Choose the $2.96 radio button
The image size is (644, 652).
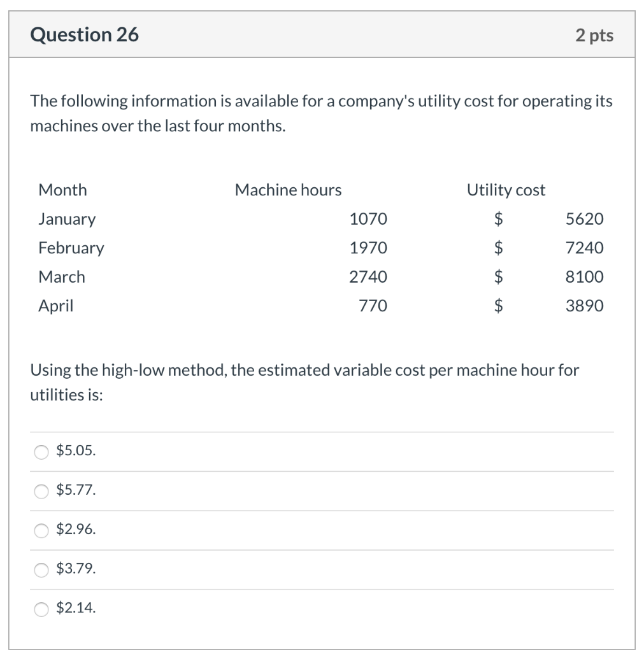[41, 530]
